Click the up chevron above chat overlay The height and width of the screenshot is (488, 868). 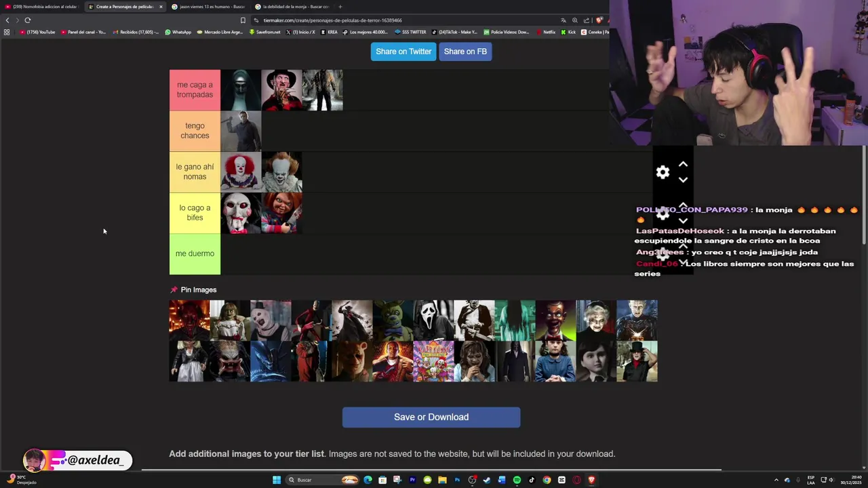pyautogui.click(x=683, y=165)
